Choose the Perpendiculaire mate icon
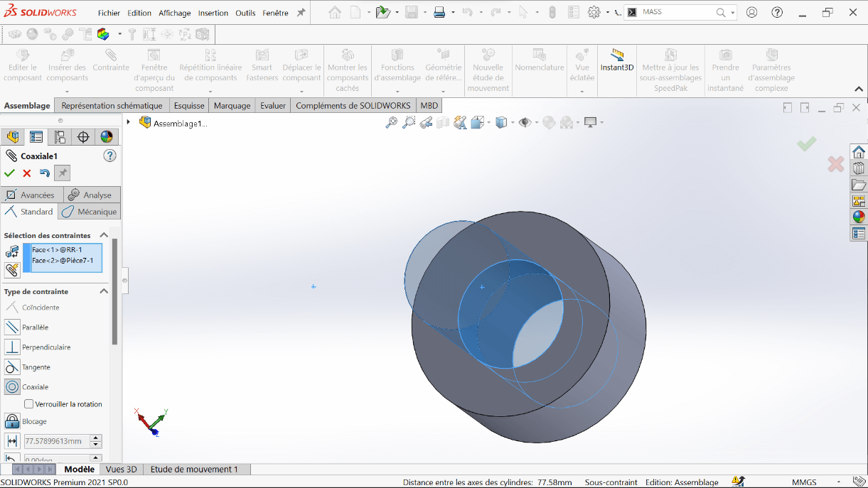Image resolution: width=868 pixels, height=488 pixels. click(12, 347)
